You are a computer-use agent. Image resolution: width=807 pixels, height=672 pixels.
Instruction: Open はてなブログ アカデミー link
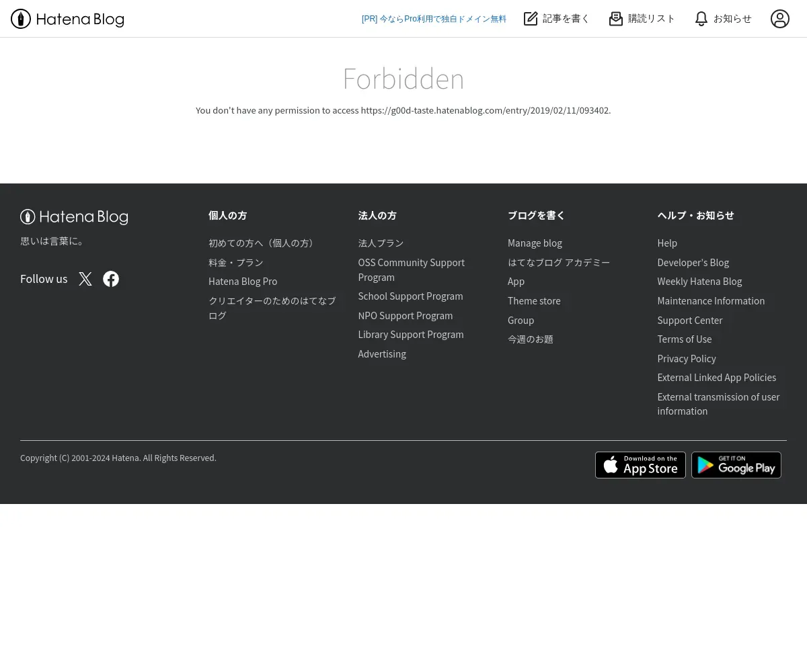(x=559, y=263)
